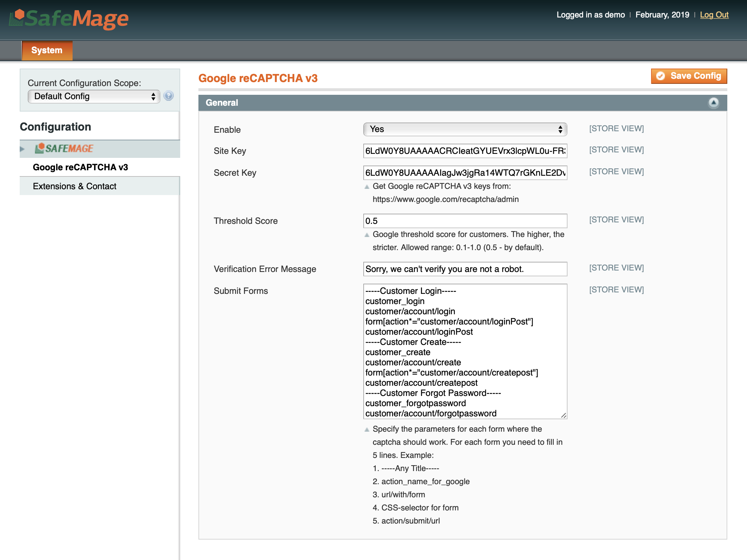Image resolution: width=747 pixels, height=560 pixels.
Task: Collapse the General section arrow icon
Action: click(x=713, y=103)
